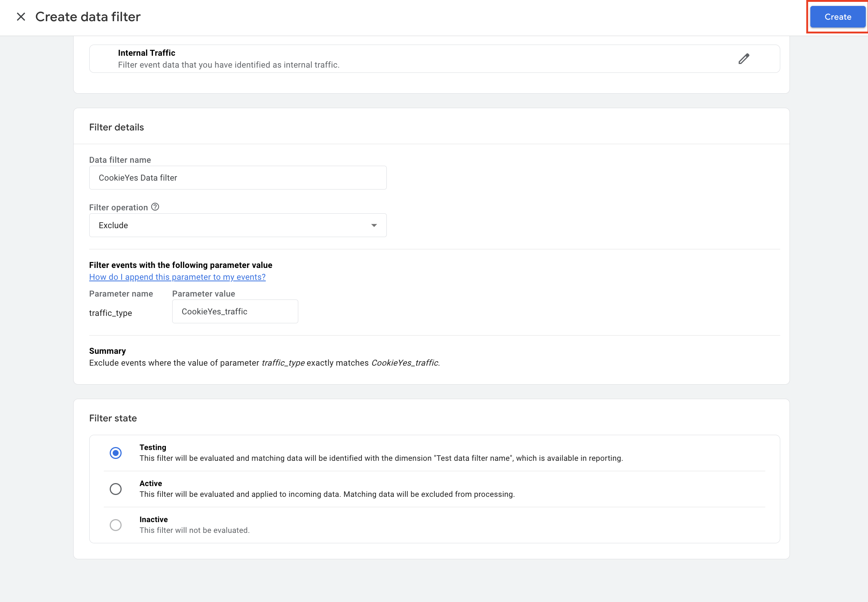Screen dimensions: 868x602
Task: Click the Summary description text
Action: point(264,363)
